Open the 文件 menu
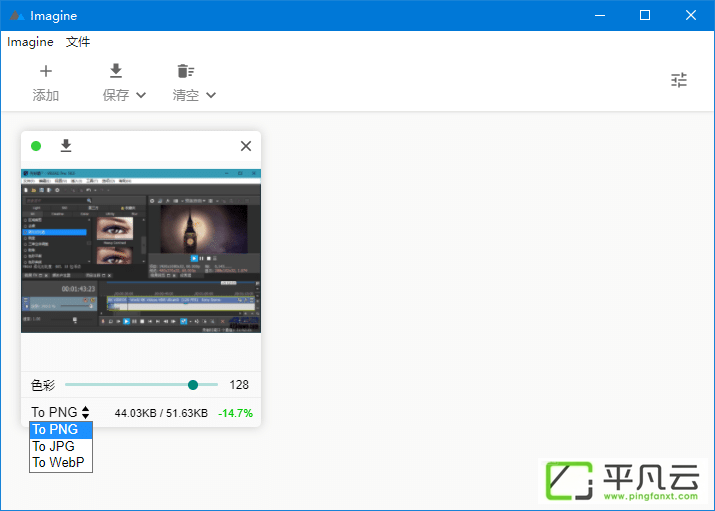The width and height of the screenshot is (715, 511). point(78,42)
